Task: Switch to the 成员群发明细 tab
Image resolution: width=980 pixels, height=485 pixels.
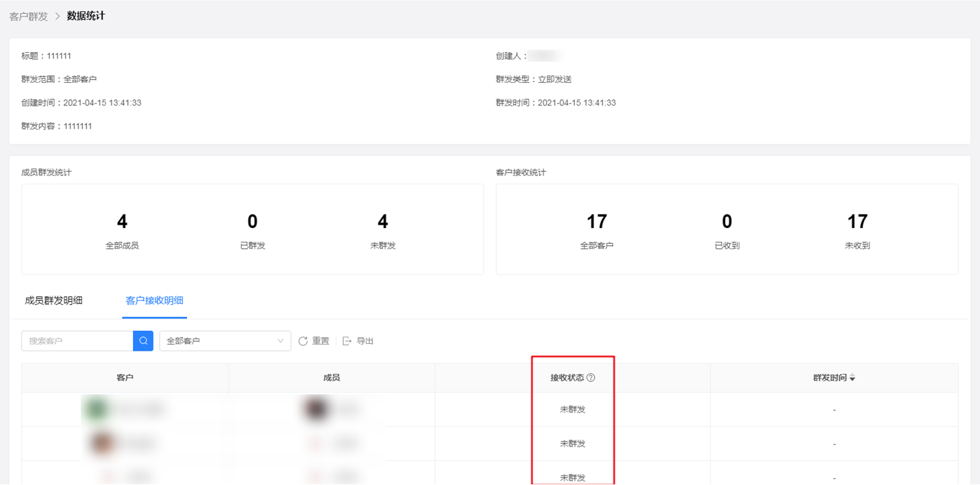Action: (53, 300)
